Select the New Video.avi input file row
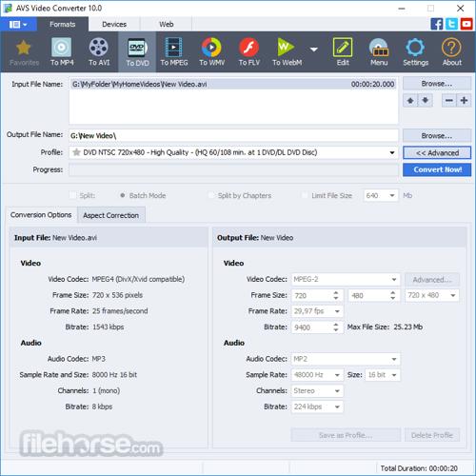Screen dimensions: 476x476 tap(233, 84)
